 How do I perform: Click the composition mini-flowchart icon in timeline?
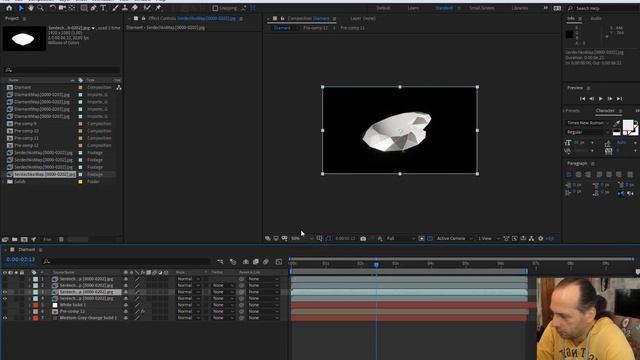coord(220,262)
